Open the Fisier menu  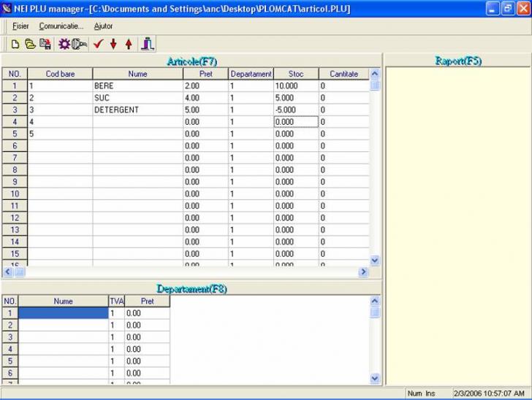(x=20, y=26)
